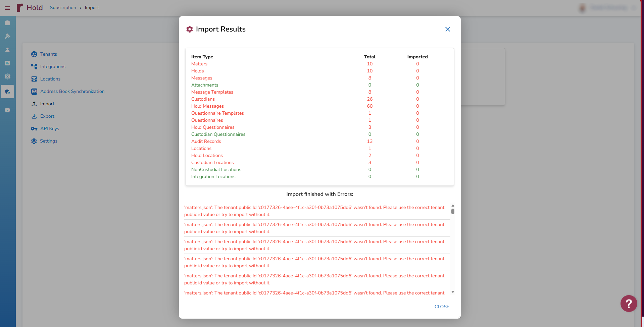The image size is (644, 327).
Task: Click the Hold logo in header
Action: pyautogui.click(x=30, y=8)
